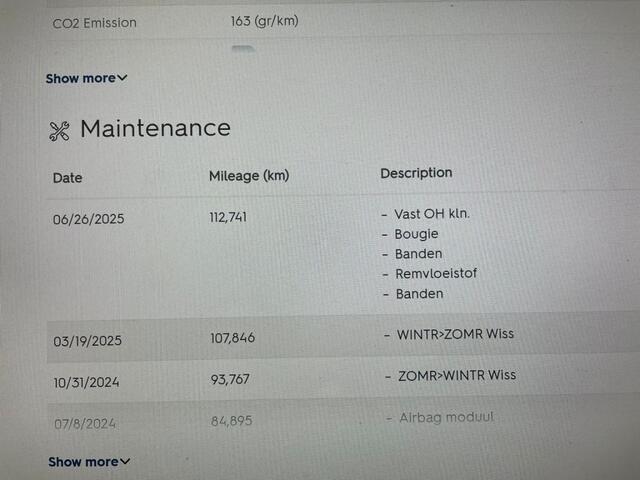Select the 06/26/2025 maintenance date
This screenshot has width=640, height=480.
tap(89, 220)
